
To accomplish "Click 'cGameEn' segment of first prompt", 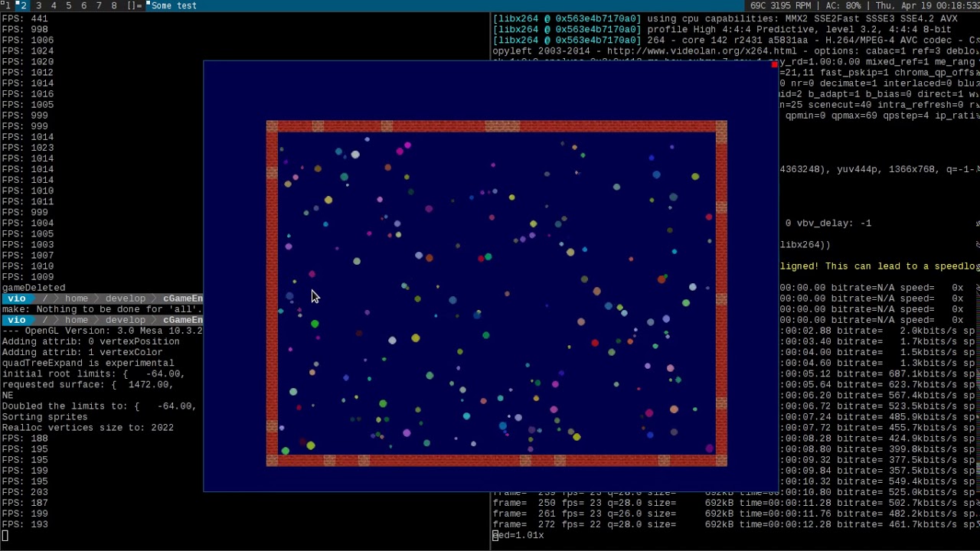I will [183, 298].
